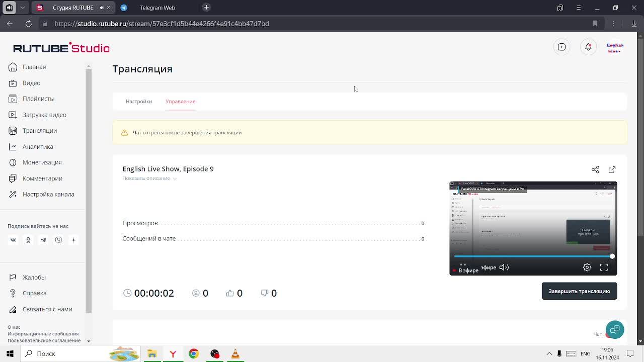This screenshot has width=644, height=362.
Task: Click the RUTUBE Studio logo
Action: 61,48
